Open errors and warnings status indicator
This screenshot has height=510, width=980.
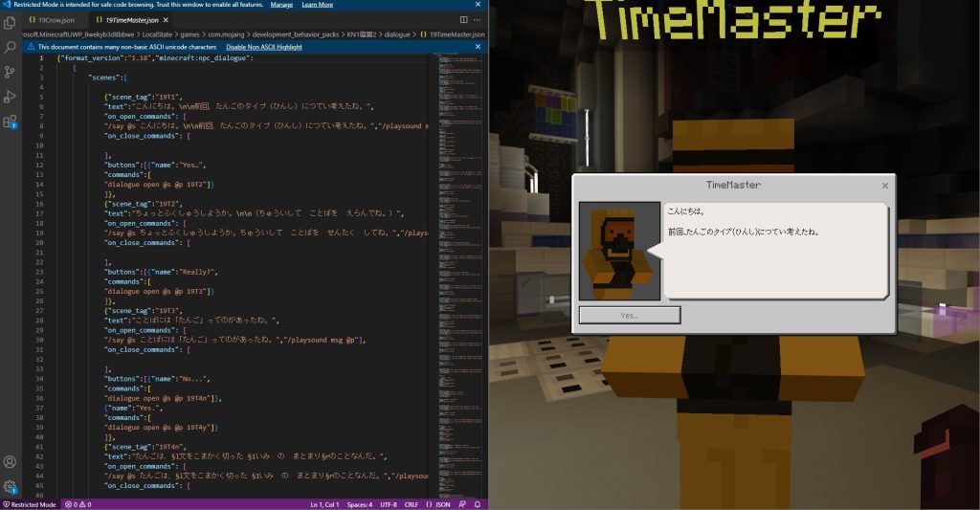pyautogui.click(x=78, y=504)
